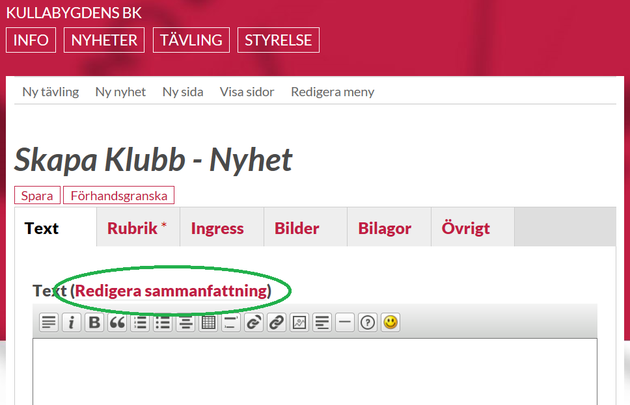Screen dimensions: 630x405
Task: Insert image using picture icon
Action: click(x=298, y=323)
